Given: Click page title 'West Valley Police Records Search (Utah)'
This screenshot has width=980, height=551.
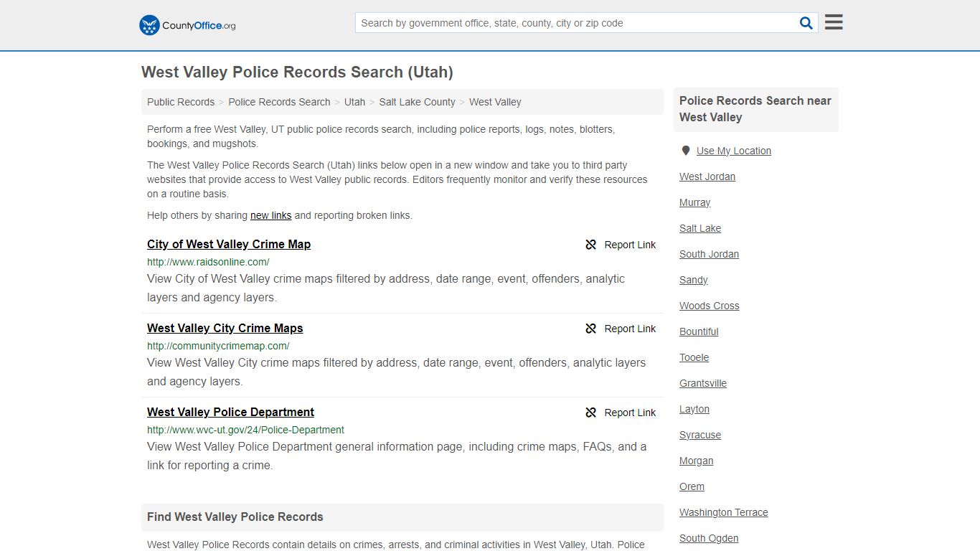Looking at the screenshot, I should pos(297,72).
